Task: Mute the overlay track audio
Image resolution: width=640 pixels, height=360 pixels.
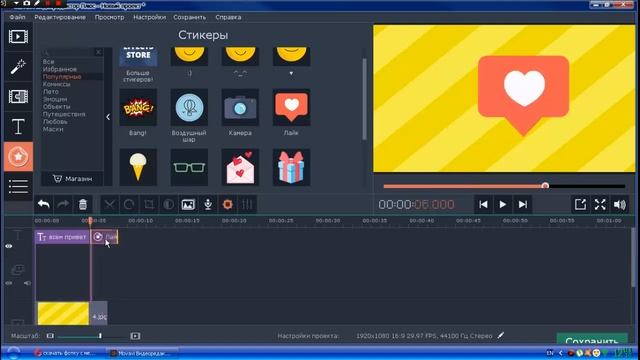Action: click(x=27, y=283)
